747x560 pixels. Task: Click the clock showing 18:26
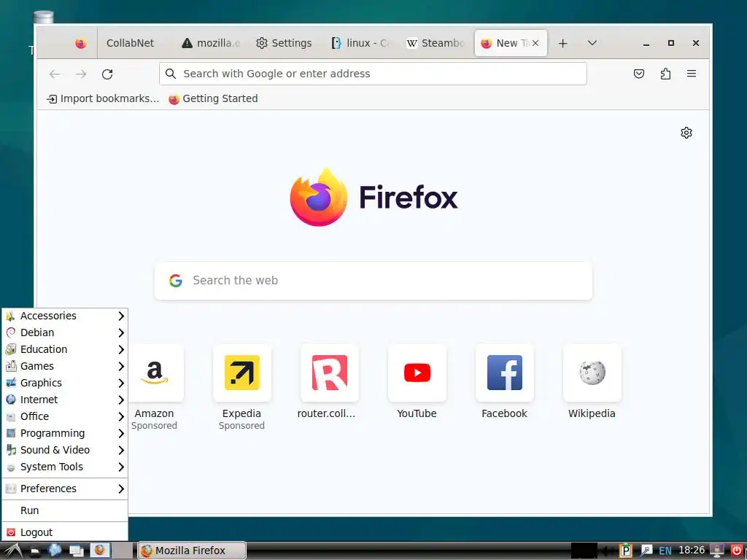point(692,550)
